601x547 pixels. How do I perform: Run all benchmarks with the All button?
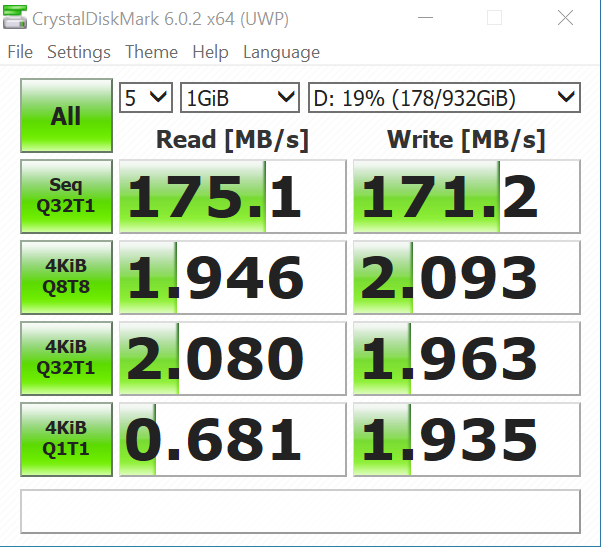click(66, 116)
